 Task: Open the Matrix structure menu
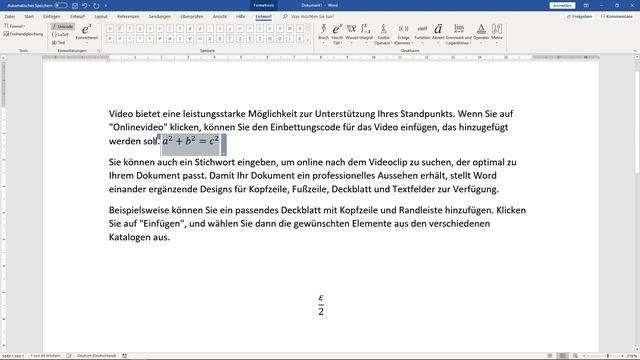497,34
